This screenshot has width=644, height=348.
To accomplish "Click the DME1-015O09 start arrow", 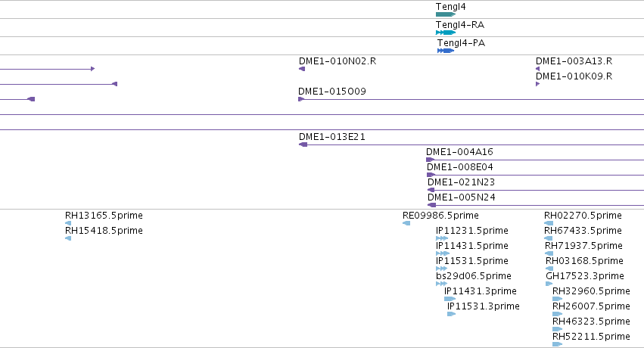I will (301, 99).
